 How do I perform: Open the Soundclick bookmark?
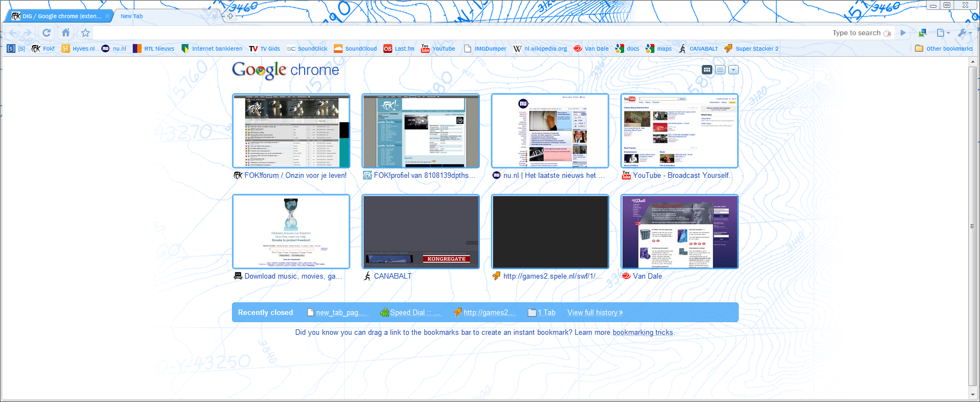pos(307,48)
